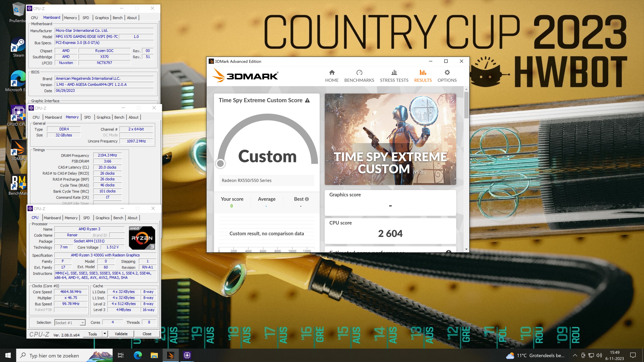Open the 3DMark BENCHMARKS section
Image resolution: width=644 pixels, height=362 pixels.
click(x=359, y=76)
